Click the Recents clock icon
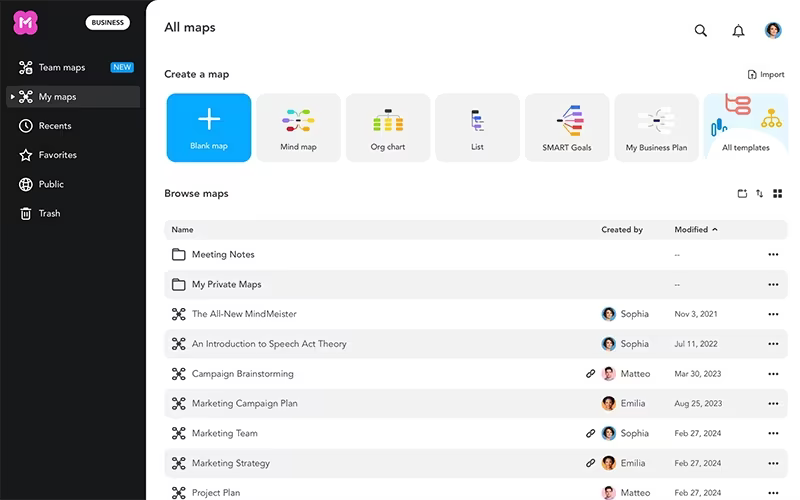 pyautogui.click(x=26, y=126)
